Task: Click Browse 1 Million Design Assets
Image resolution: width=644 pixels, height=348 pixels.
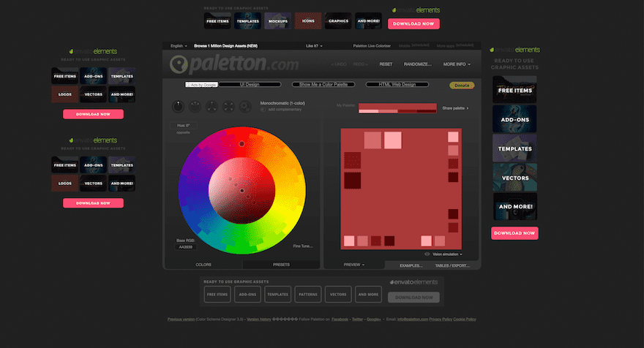Action: 226,46
